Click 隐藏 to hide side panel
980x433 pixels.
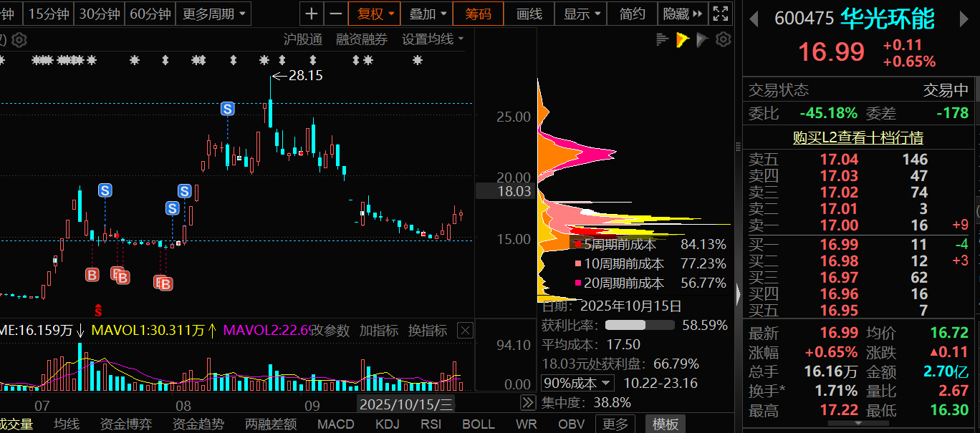click(x=683, y=14)
